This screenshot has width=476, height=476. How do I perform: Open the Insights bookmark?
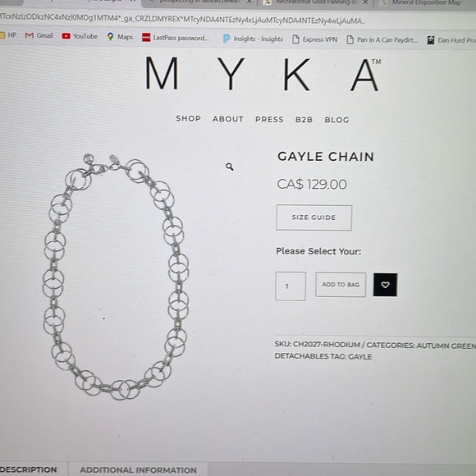(x=253, y=39)
